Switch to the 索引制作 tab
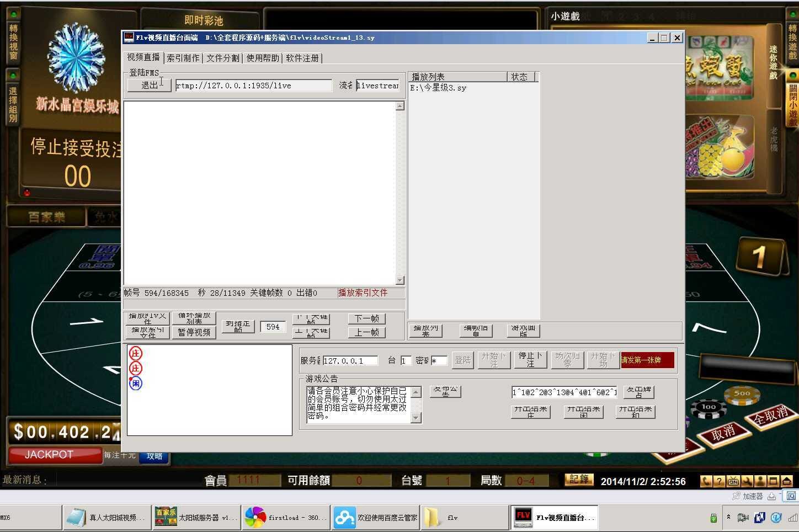 coord(183,58)
